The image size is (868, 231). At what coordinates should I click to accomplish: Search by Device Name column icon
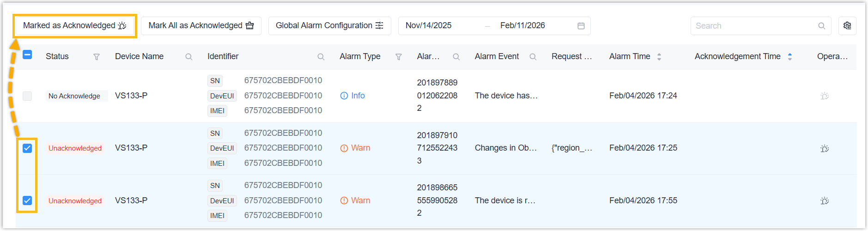point(188,57)
